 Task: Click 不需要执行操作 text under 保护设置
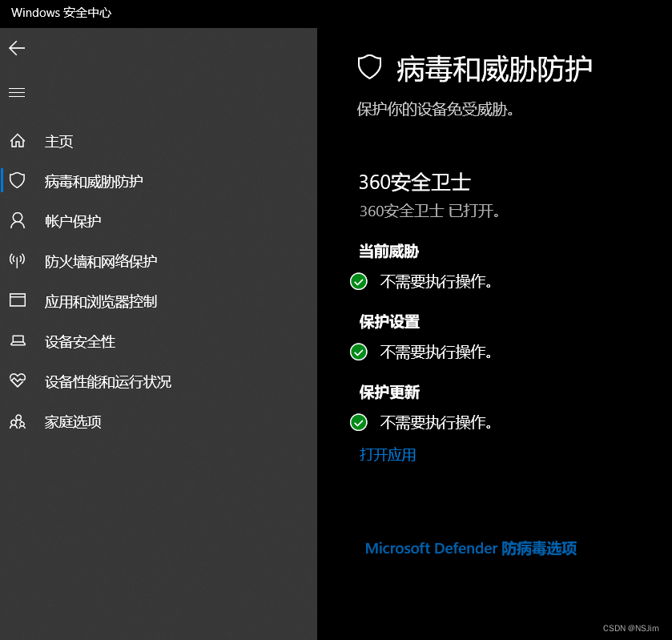click(x=436, y=352)
